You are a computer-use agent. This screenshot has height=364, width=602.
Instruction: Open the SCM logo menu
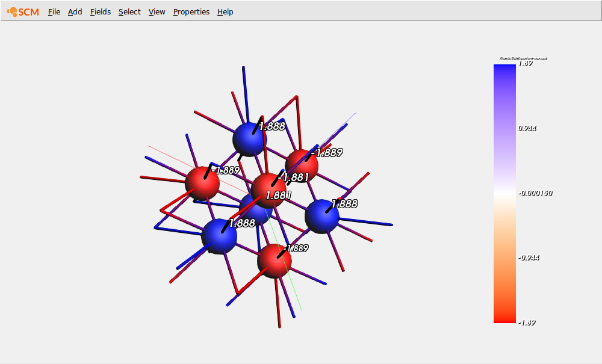[23, 12]
